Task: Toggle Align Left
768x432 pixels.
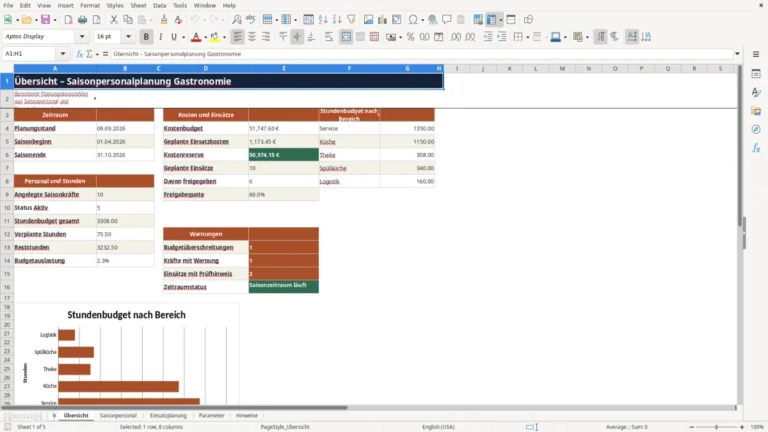Action: click(238, 37)
